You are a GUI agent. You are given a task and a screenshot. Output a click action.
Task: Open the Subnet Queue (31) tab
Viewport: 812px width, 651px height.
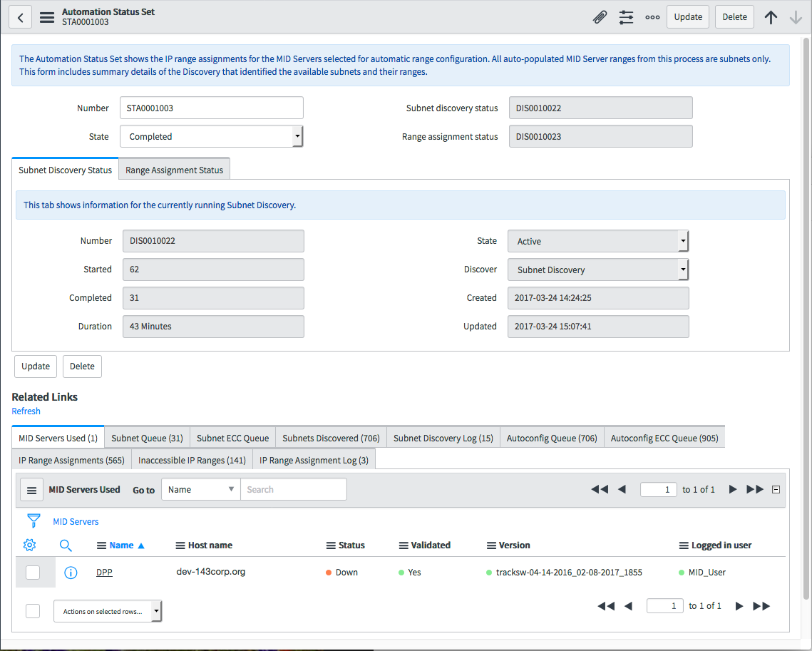coord(147,438)
